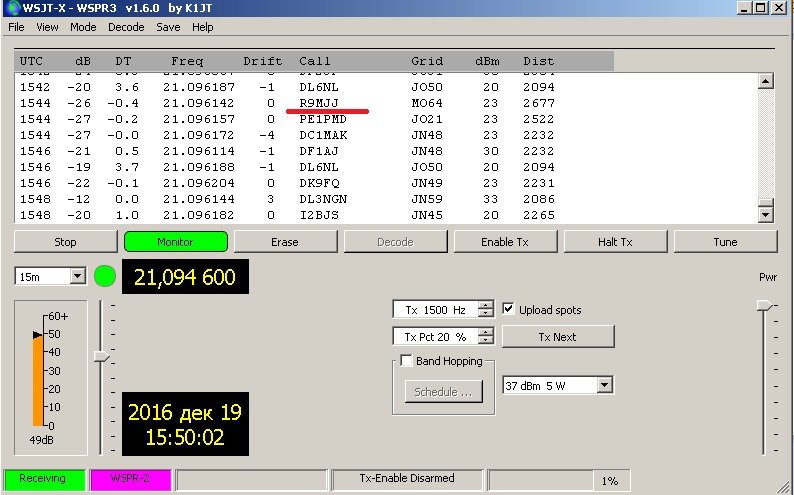The height and width of the screenshot is (495, 794).
Task: Click the frequency 21.096142 cell
Action: pos(198,103)
